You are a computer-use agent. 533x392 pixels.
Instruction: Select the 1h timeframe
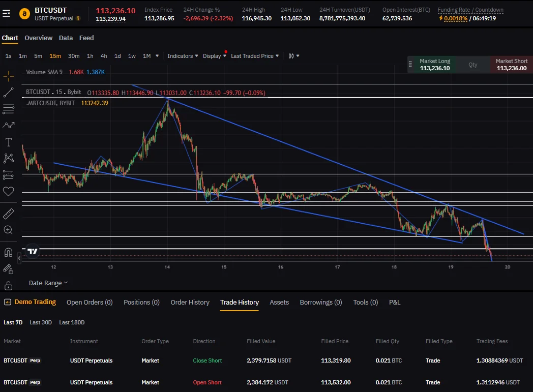(90, 56)
